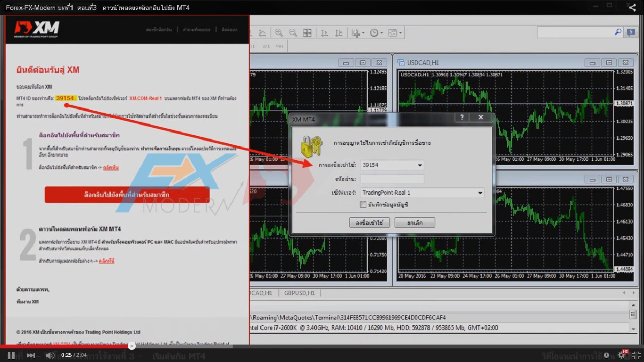Select the line chart toolbar icon
This screenshot has height=362, width=644.
click(x=263, y=33)
